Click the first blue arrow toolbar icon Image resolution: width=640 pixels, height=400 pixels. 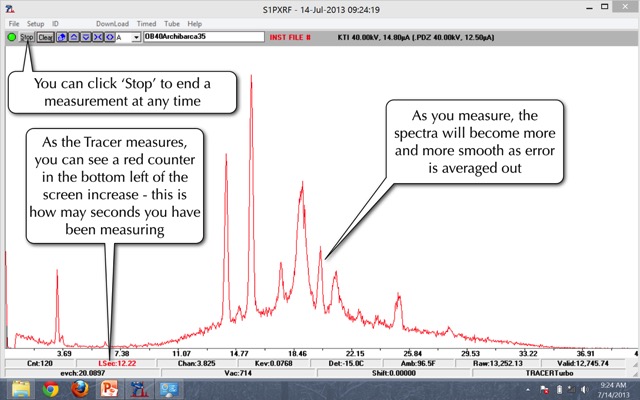62,37
